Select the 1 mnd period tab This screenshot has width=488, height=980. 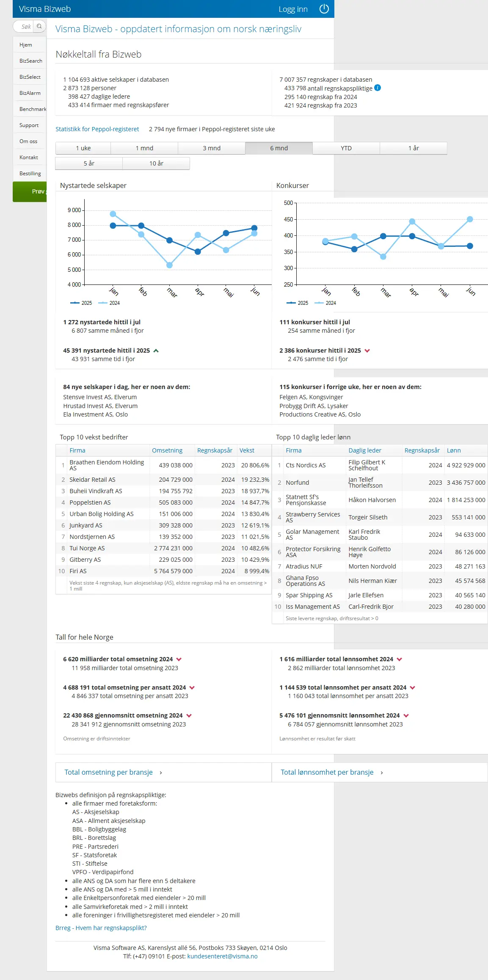pos(144,148)
